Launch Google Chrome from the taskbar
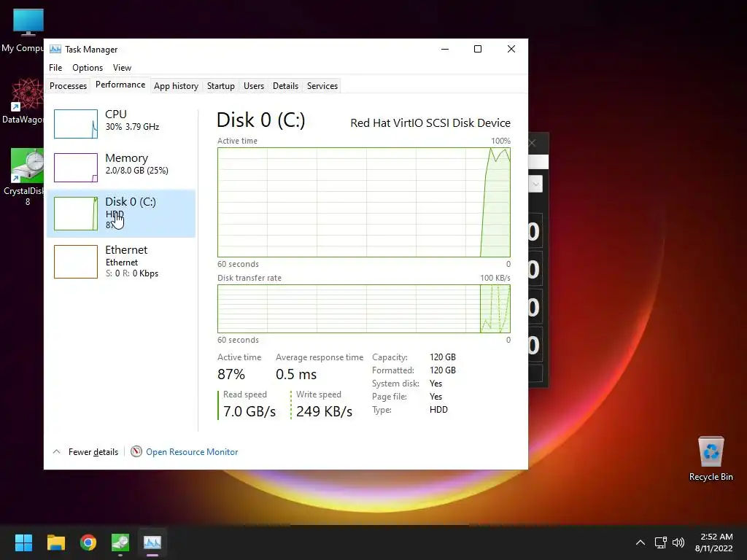Viewport: 747px width, 560px height. [88, 542]
